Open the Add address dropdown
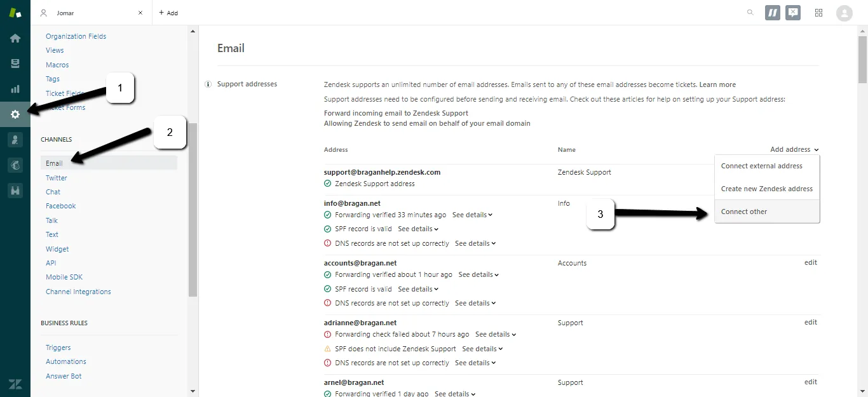 (794, 150)
